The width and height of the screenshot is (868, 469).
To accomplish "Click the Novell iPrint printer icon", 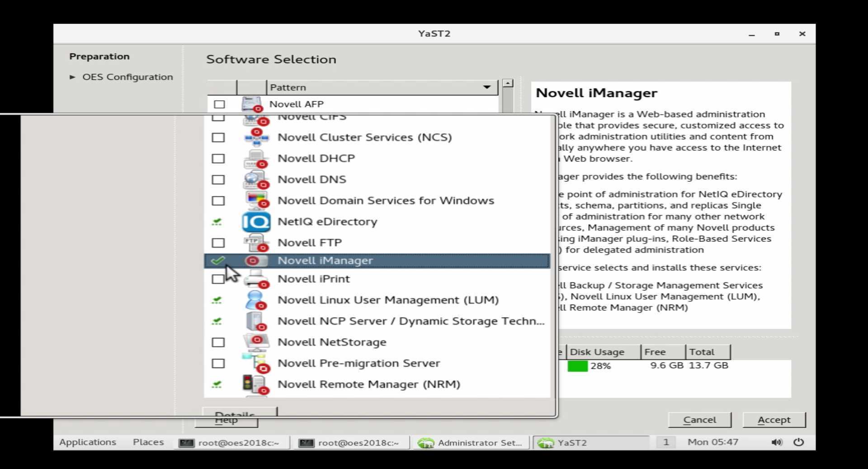I will 256,279.
